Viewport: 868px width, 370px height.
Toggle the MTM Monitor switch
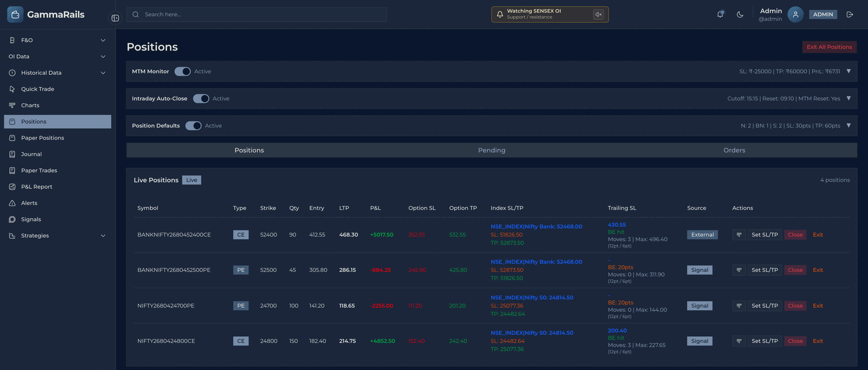tap(182, 72)
